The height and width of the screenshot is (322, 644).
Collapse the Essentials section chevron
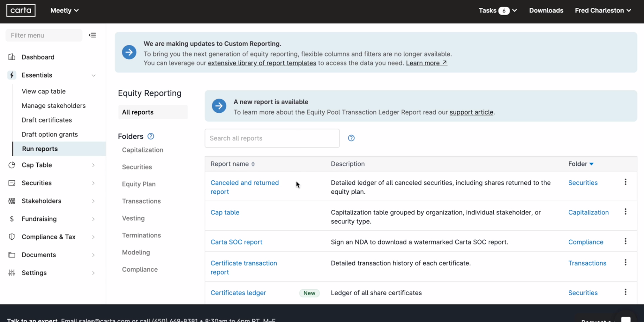pos(94,75)
